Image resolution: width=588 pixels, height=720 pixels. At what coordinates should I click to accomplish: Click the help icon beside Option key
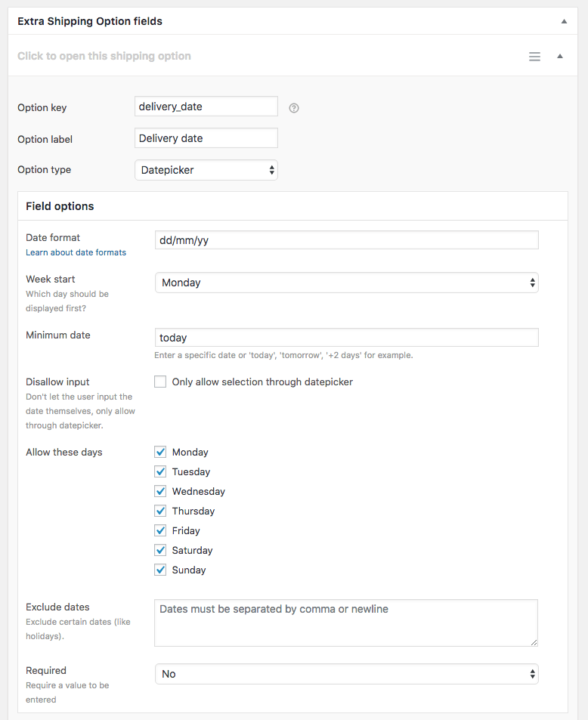coord(294,108)
